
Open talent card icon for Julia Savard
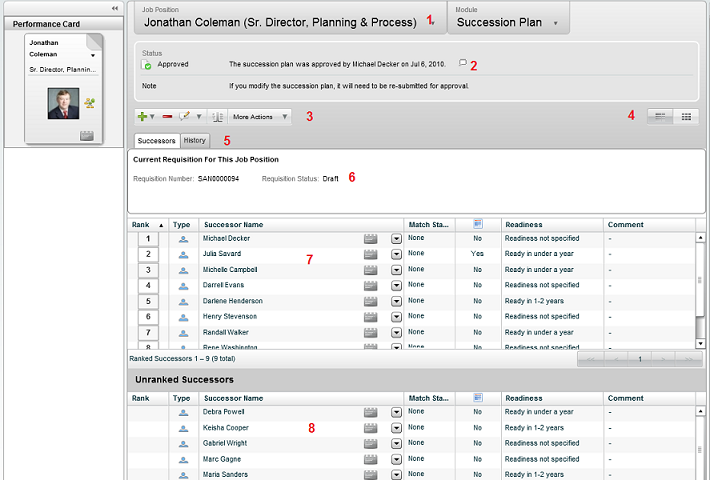coord(370,254)
